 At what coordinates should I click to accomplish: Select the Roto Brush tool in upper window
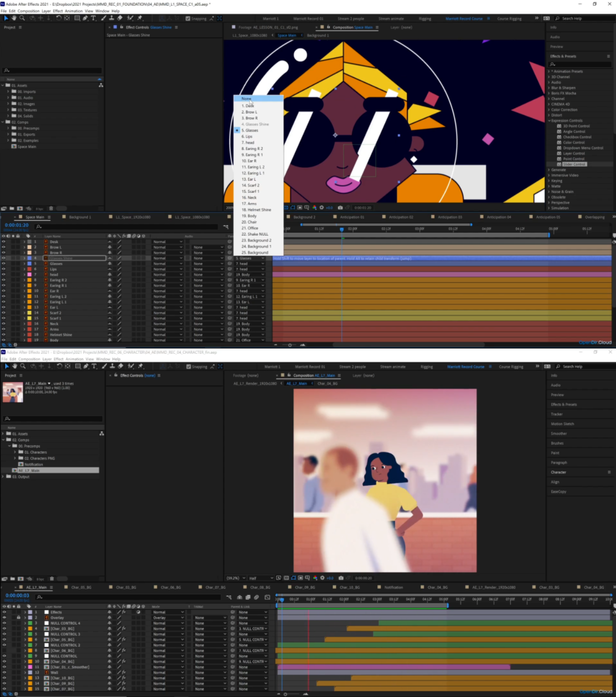130,18
